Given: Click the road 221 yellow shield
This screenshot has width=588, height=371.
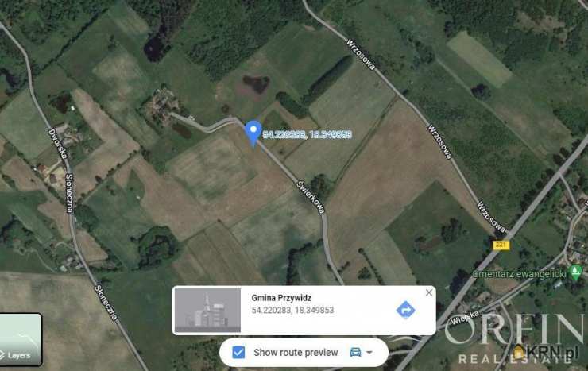Looking at the screenshot, I should (501, 245).
